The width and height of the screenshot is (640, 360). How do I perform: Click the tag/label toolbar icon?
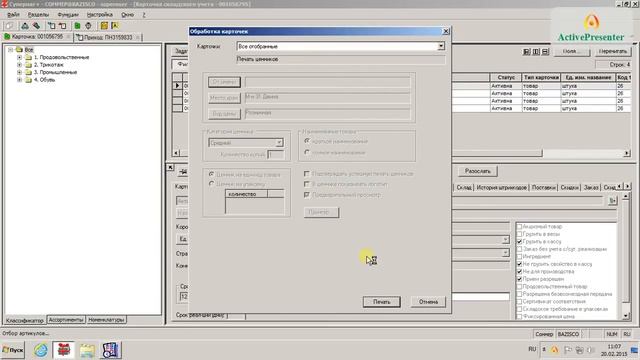pyautogui.click(x=36, y=26)
